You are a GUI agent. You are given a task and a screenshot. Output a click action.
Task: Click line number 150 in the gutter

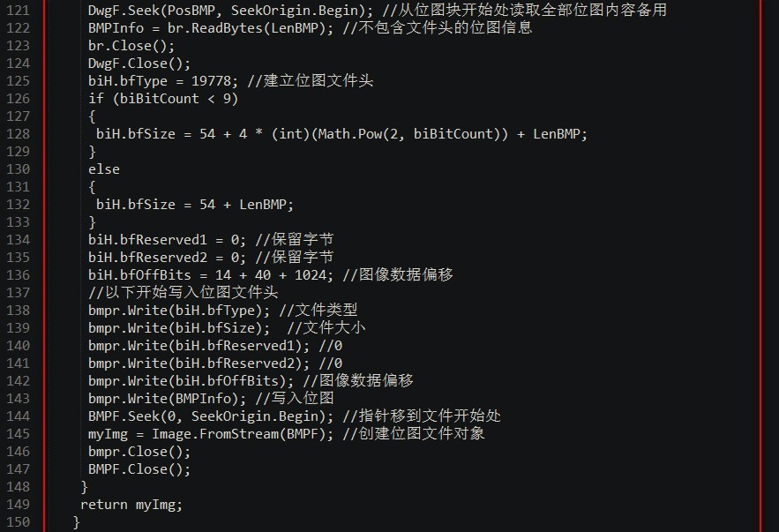coord(18,522)
